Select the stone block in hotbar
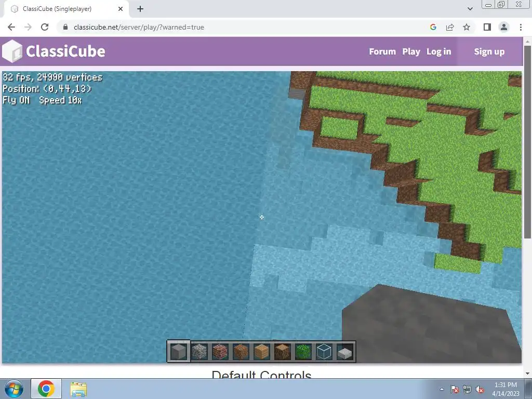The width and height of the screenshot is (532, 399). (x=179, y=352)
